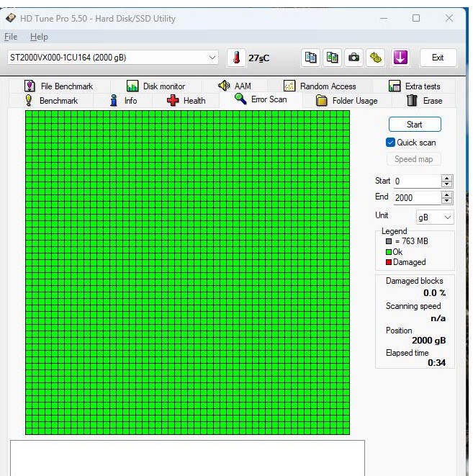
Task: Switch to the Benchmark tab
Action: (x=51, y=101)
